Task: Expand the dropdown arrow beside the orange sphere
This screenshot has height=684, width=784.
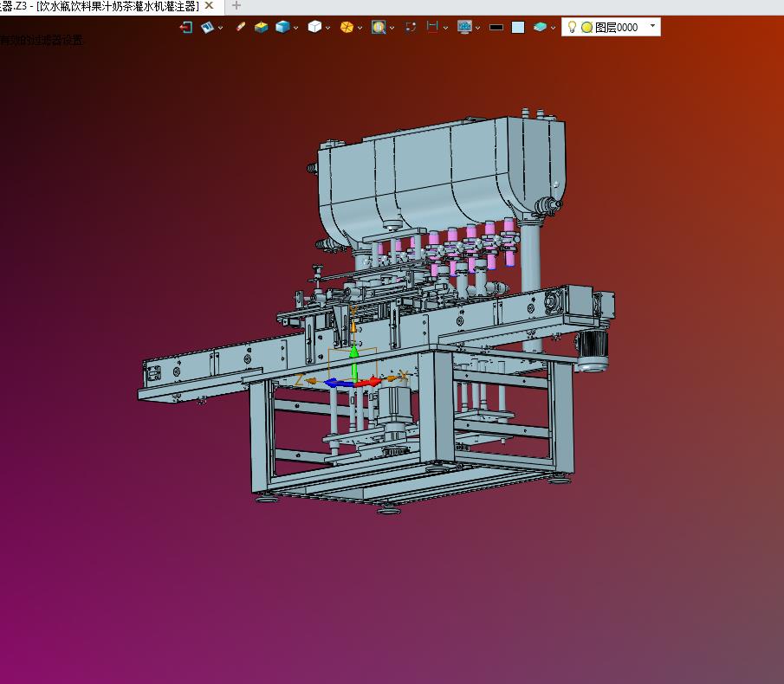Action: coord(360,28)
